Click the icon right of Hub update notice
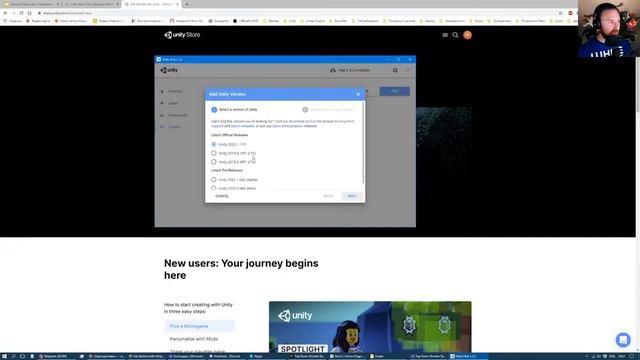Screen dimensions: 640x360 pos(395,70)
